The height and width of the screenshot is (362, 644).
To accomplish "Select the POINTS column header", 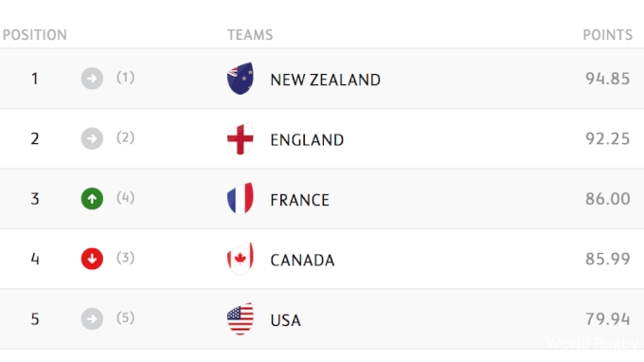I will click(x=608, y=35).
